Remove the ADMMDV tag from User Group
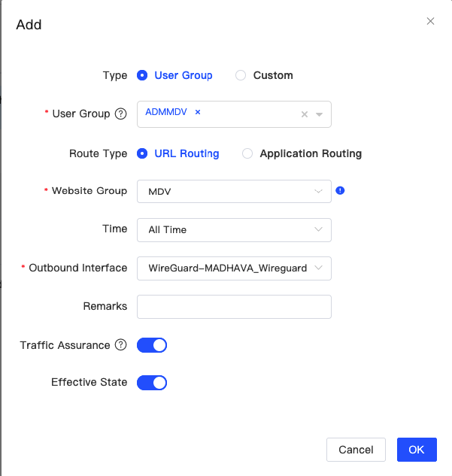Image resolution: width=452 pixels, height=476 pixels. [x=198, y=112]
